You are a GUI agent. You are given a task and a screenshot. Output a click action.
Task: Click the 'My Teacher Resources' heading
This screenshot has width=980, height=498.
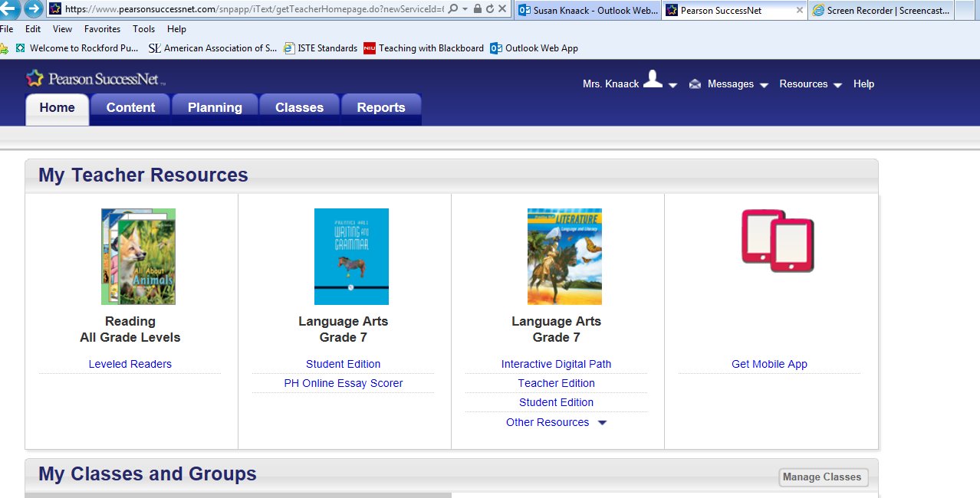click(x=143, y=175)
